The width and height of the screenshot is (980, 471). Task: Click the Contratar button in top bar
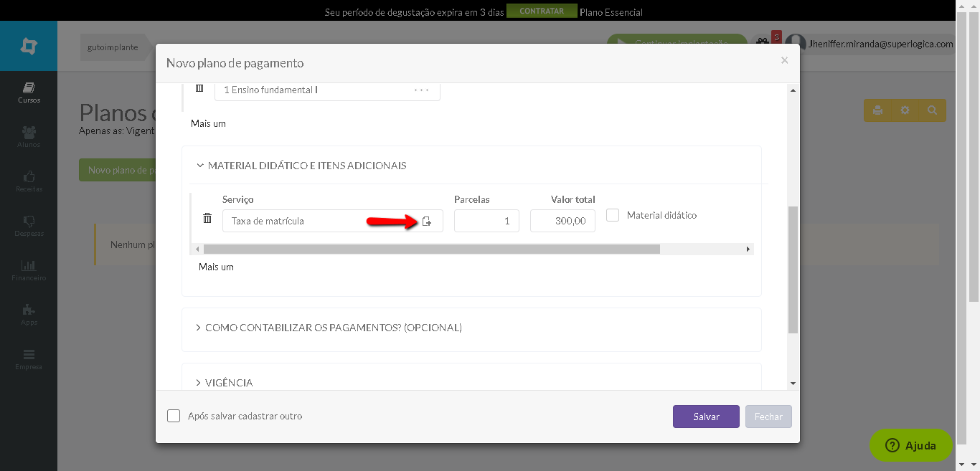click(542, 11)
